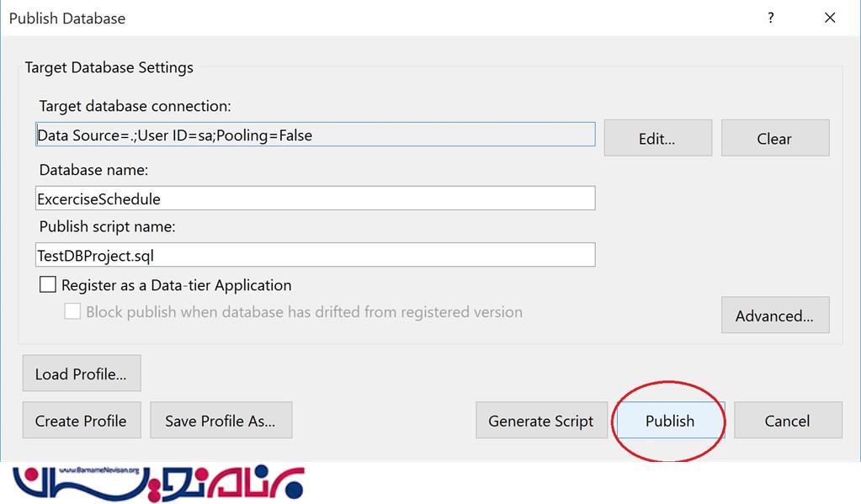The image size is (861, 504).
Task: Enable Register as a Data-tier Application
Action: click(48, 284)
